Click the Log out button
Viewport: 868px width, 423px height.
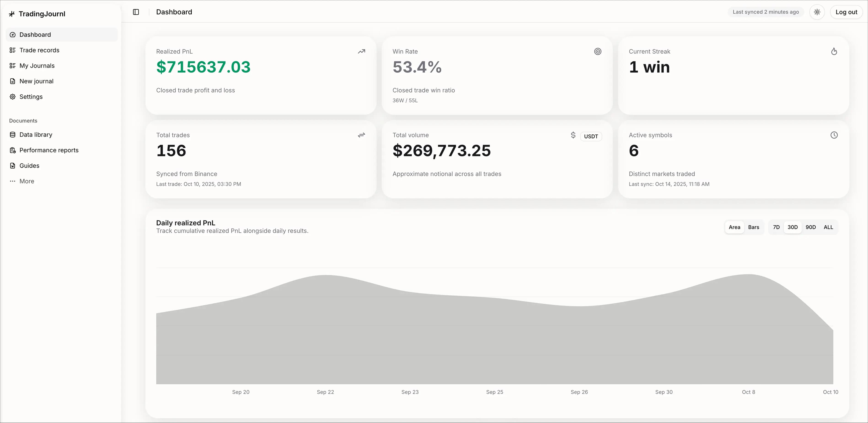point(846,12)
